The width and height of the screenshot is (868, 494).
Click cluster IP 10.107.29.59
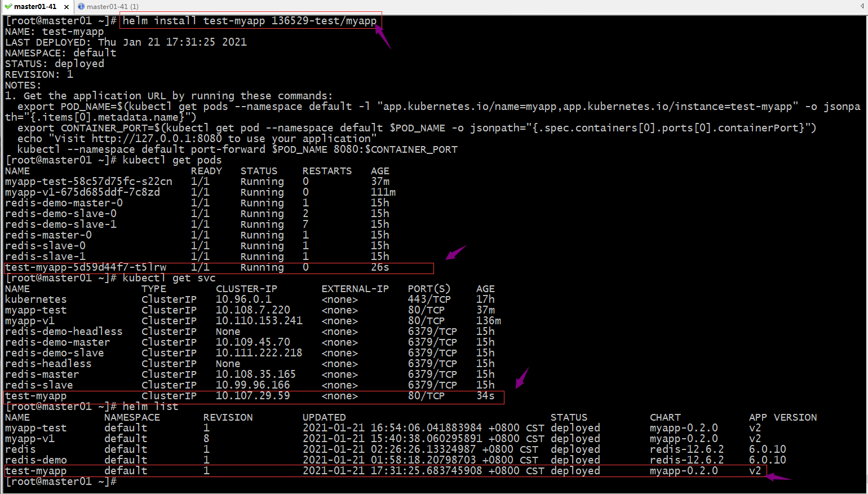click(x=253, y=396)
